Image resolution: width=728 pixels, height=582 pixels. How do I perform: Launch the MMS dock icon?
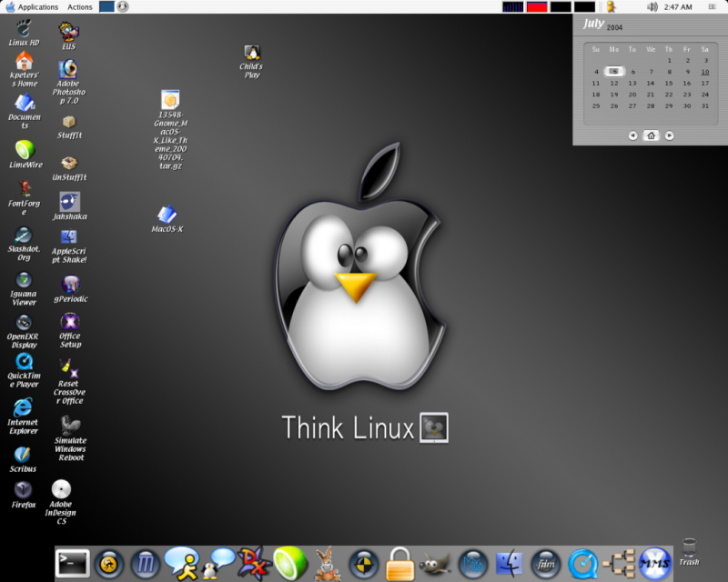pyautogui.click(x=655, y=564)
